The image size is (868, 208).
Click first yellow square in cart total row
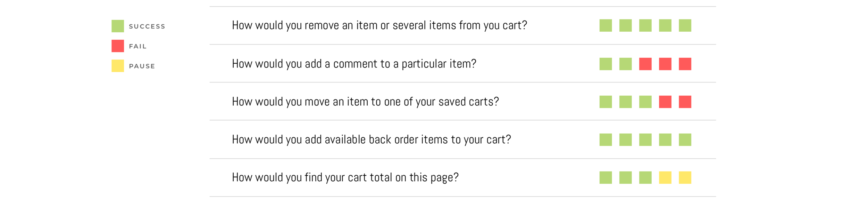(x=665, y=178)
